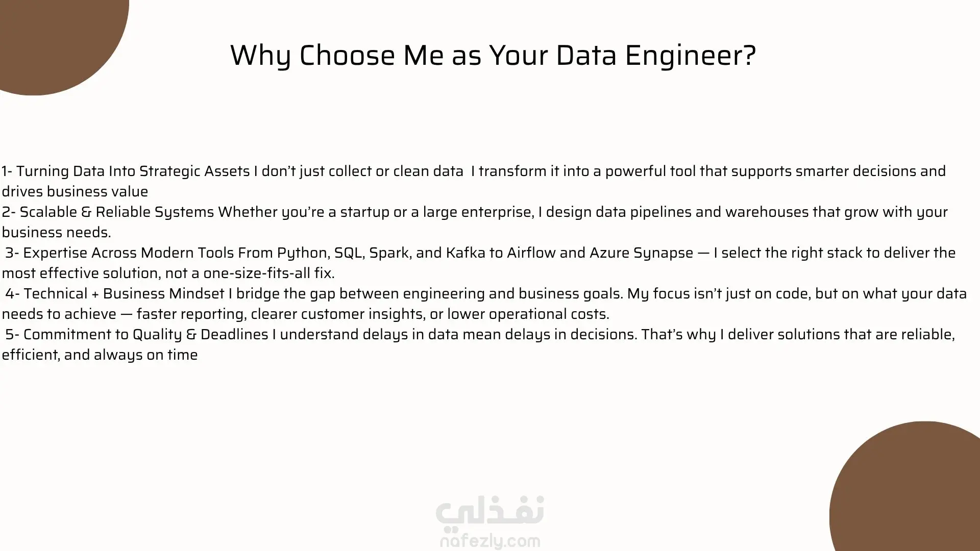Click the word "Python" in point 3
Viewport: 980px width, 551px height.
point(303,253)
